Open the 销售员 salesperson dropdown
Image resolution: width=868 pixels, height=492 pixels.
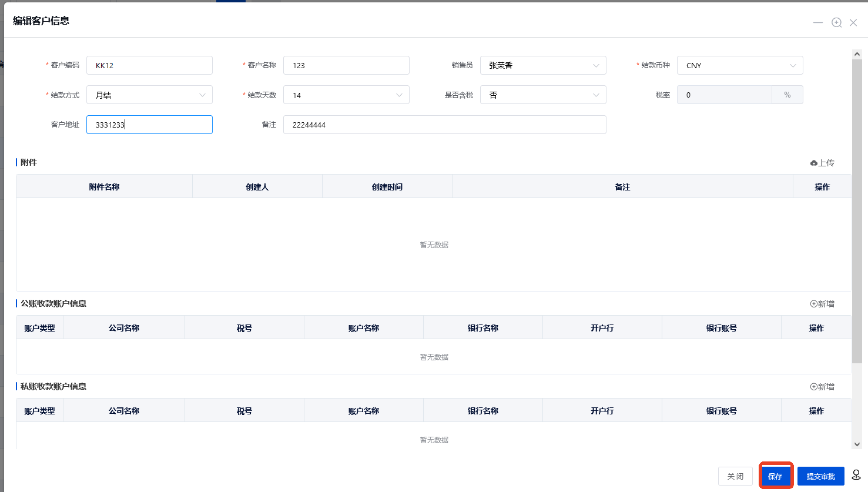click(x=542, y=65)
